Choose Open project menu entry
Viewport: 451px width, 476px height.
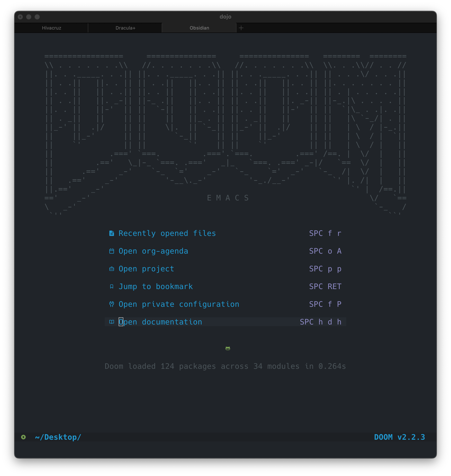pos(146,269)
